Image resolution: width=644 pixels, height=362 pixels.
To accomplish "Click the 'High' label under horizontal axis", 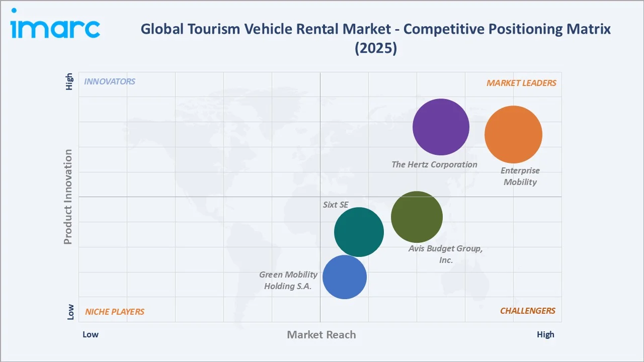I will click(x=545, y=334).
